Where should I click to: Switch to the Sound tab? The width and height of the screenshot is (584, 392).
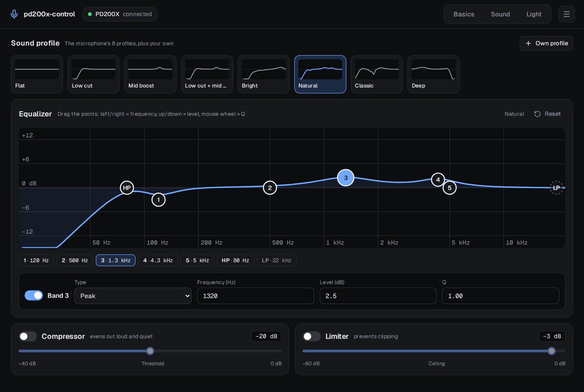[500, 14]
